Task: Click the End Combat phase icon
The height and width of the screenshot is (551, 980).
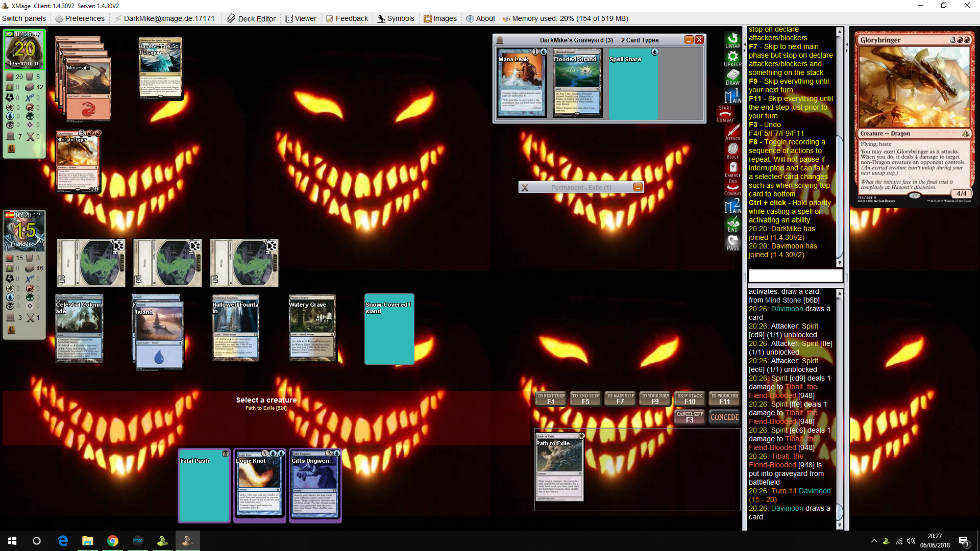Action: (732, 187)
